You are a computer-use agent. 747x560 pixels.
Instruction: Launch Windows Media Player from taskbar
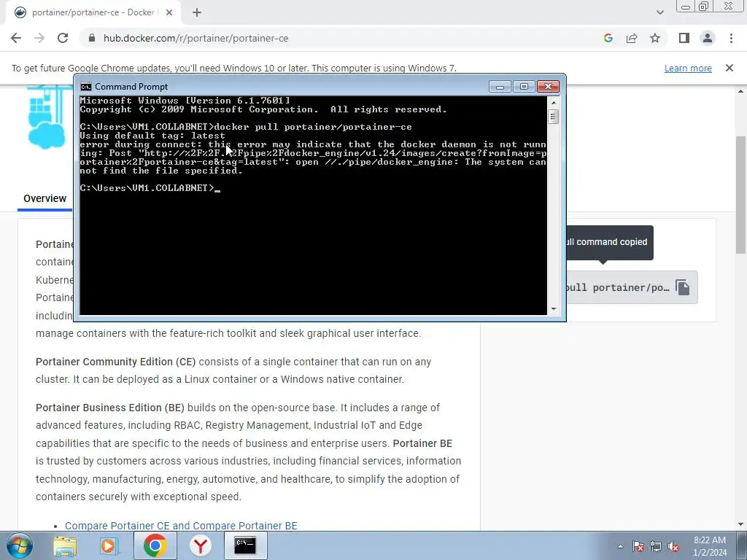click(109, 545)
